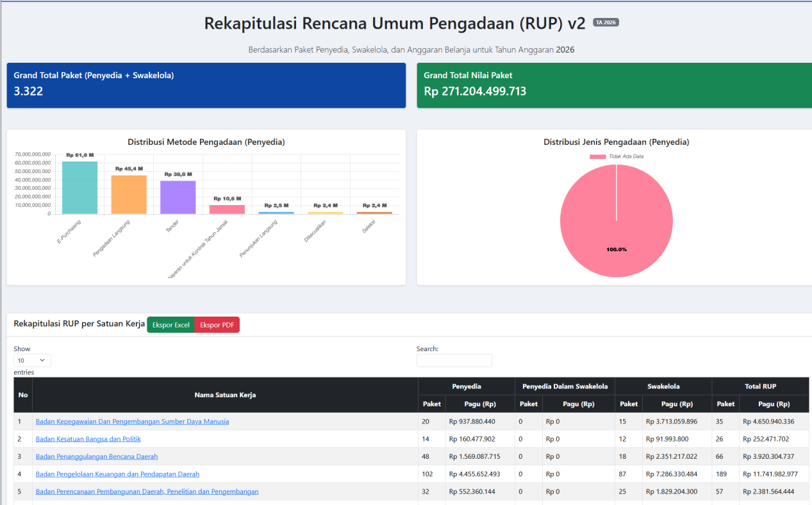The image size is (812, 505).
Task: Click the TA 2026 badge
Action: (x=606, y=22)
